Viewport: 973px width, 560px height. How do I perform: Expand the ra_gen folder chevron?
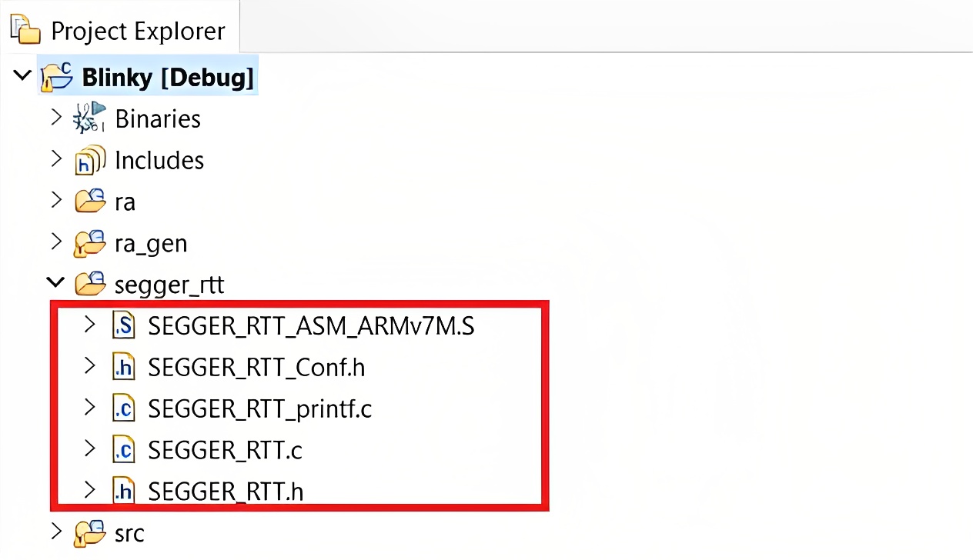[x=55, y=243]
